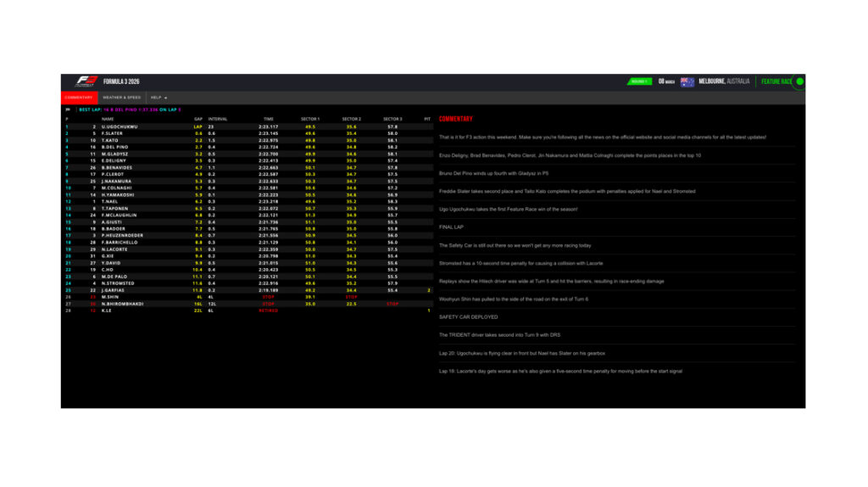Image resolution: width=868 pixels, height=487 pixels.
Task: Click commentary about Ugochukwu's Feature Race win
Action: [x=509, y=210]
